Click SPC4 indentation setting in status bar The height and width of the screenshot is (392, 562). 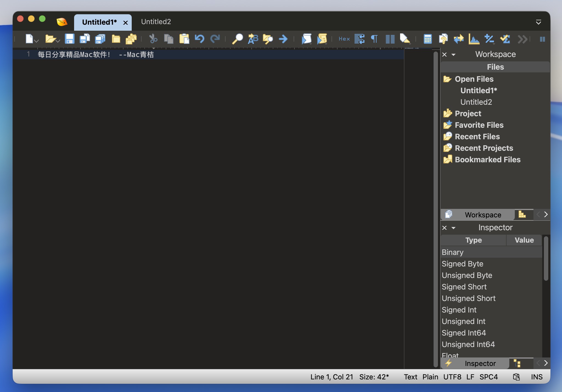[x=488, y=377]
